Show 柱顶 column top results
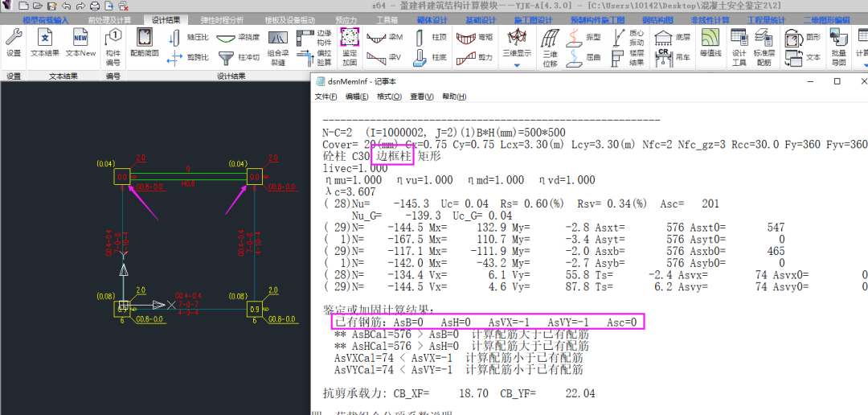The width and height of the screenshot is (868, 415). pyautogui.click(x=431, y=39)
